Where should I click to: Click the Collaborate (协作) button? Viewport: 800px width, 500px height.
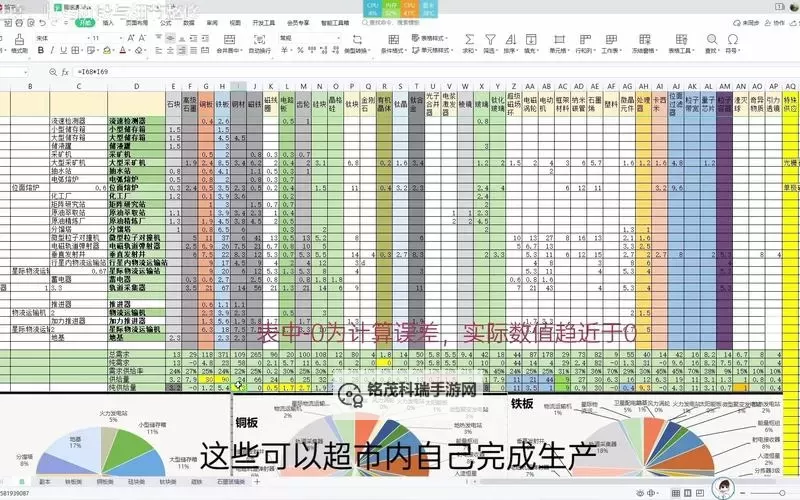774,23
